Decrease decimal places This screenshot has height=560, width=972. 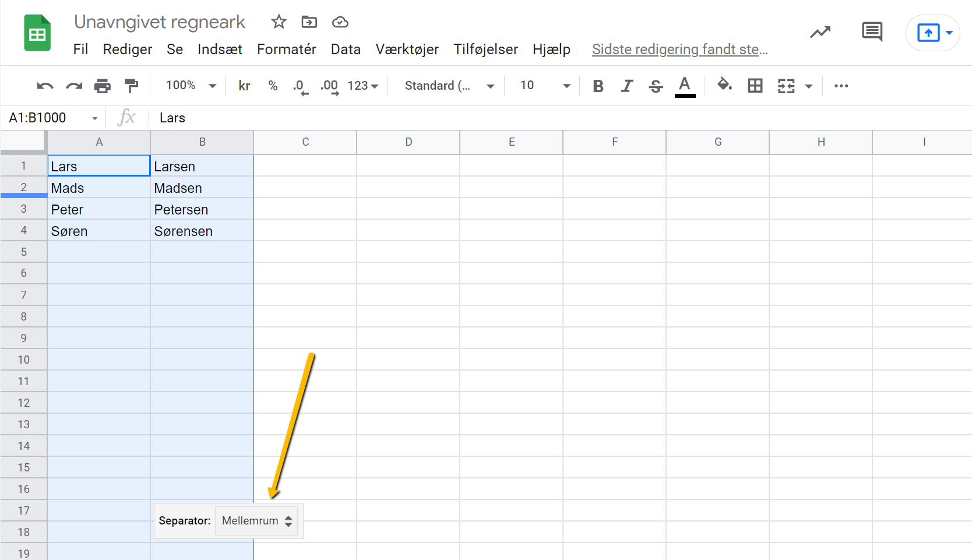coord(300,85)
